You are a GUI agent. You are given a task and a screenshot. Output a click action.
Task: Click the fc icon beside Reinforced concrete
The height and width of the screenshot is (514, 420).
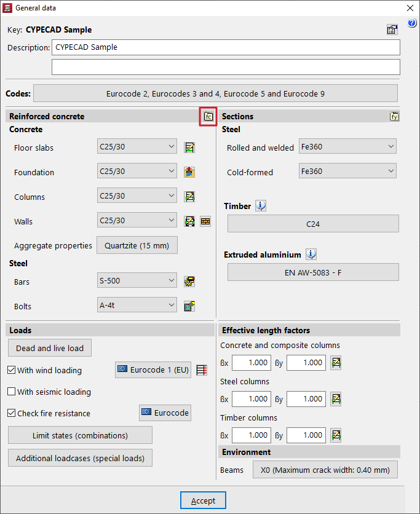(x=208, y=116)
